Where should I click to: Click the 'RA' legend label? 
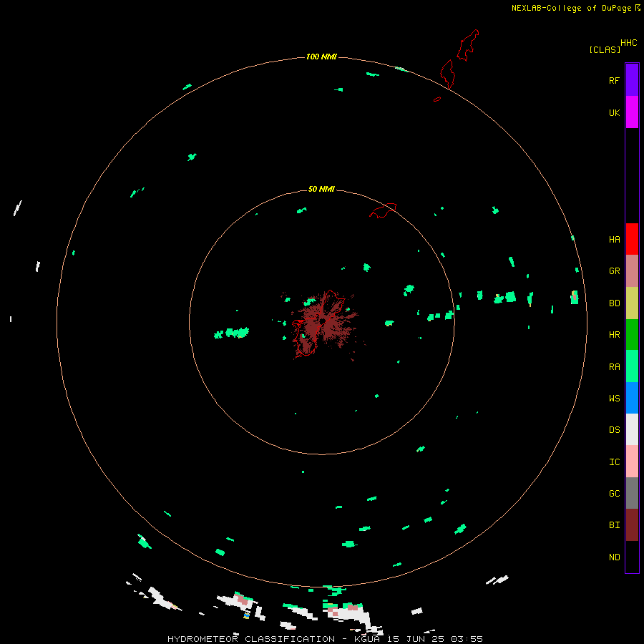pos(614,367)
